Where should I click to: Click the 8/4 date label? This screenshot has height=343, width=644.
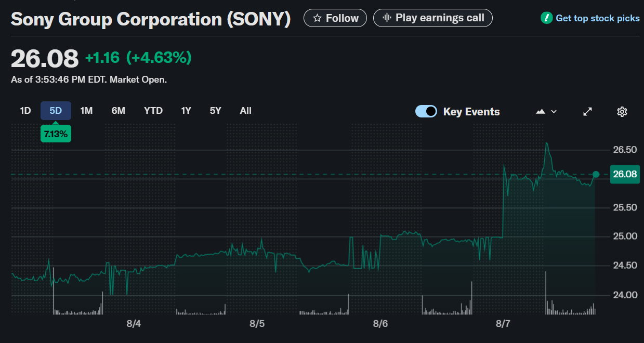coord(134,324)
